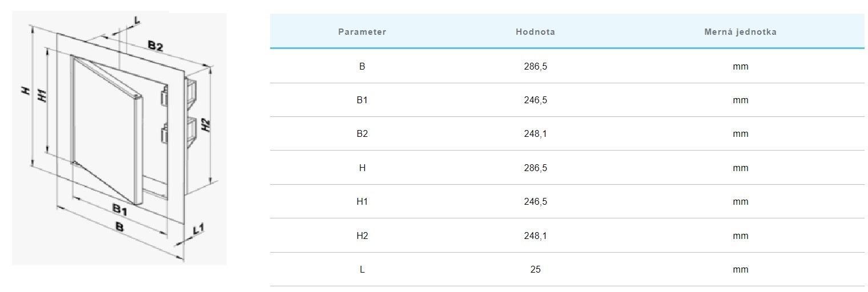Click the access door technical drawing
Screen dimensions: 868x292
[119, 139]
